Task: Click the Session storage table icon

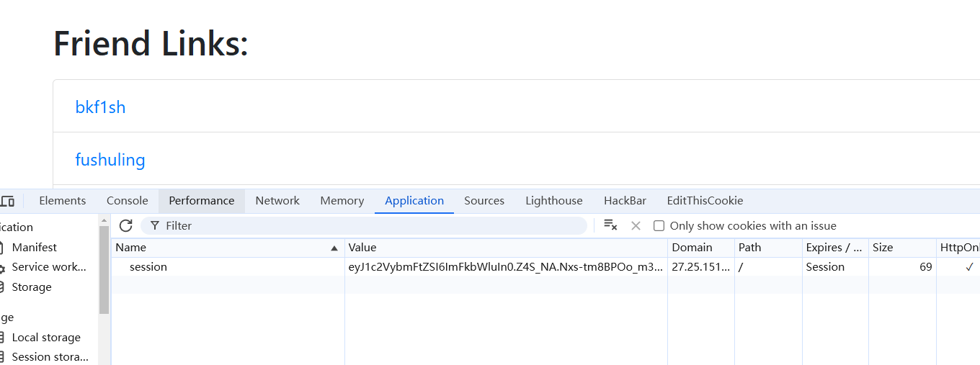Action: (x=2, y=357)
